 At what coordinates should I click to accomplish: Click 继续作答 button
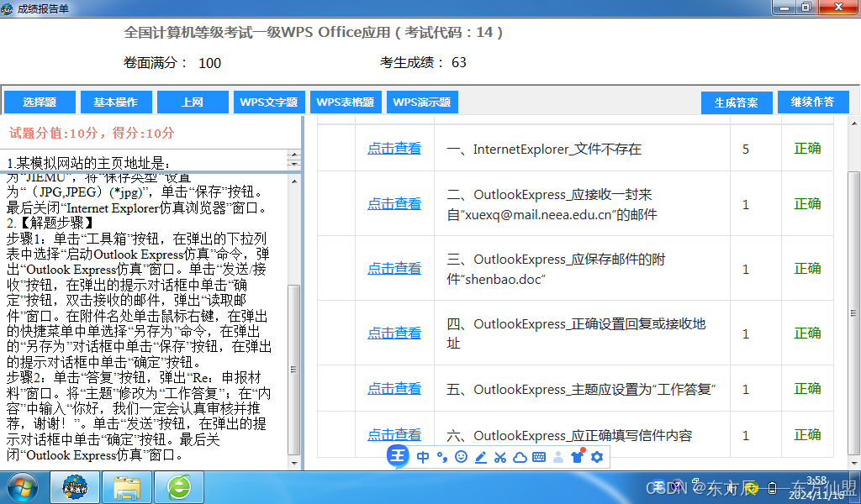pos(813,102)
